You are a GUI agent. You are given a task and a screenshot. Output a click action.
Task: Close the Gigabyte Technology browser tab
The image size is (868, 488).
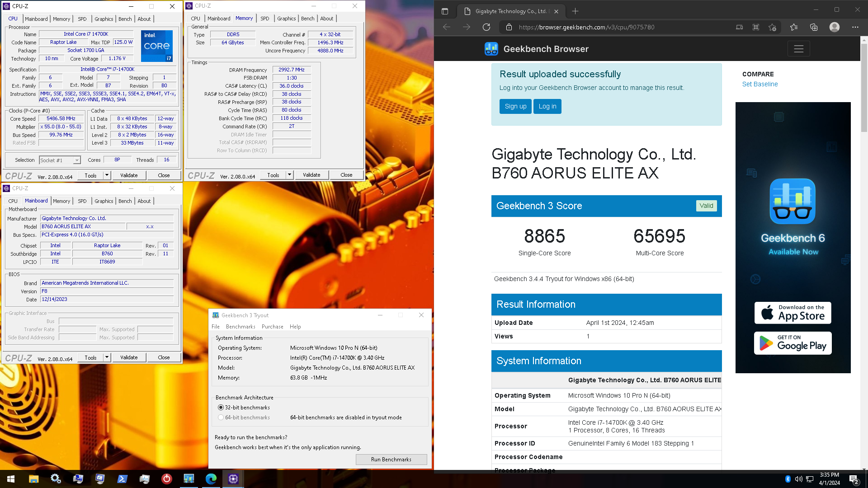click(x=557, y=11)
